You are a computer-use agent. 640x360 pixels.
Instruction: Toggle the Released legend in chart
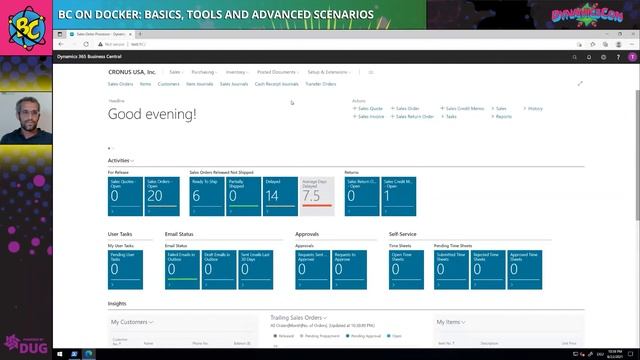pyautogui.click(x=284, y=336)
